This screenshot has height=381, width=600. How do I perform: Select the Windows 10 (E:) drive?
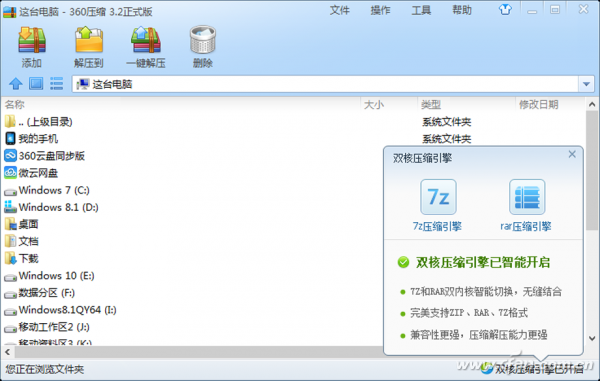49,276
